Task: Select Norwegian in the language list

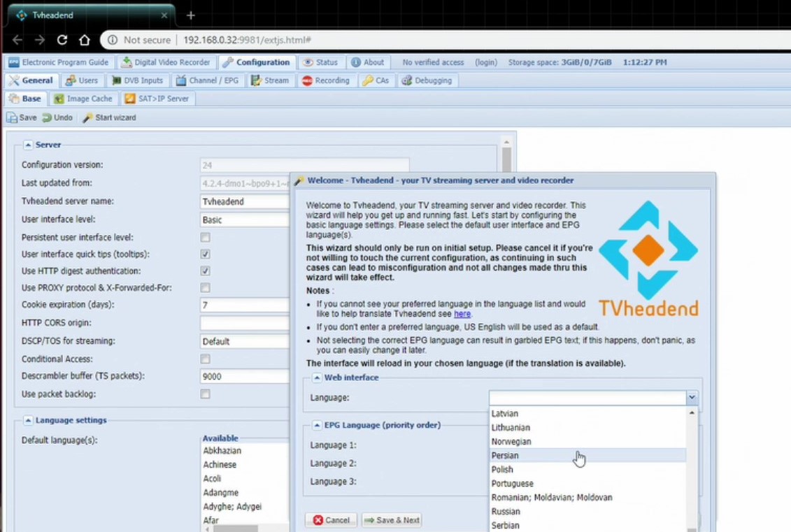Action: (x=587, y=442)
